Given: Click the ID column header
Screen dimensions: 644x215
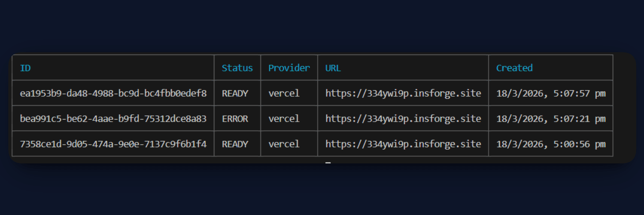Looking at the screenshot, I should [25, 68].
